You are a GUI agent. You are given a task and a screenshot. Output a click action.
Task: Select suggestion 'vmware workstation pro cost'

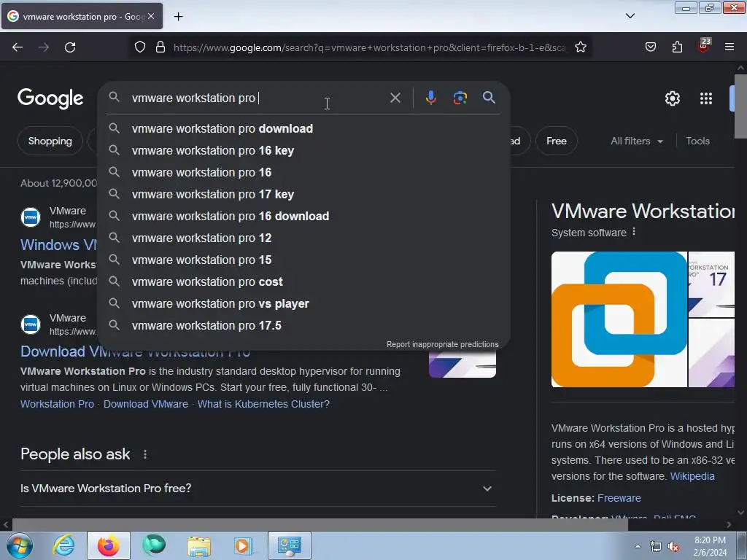click(304, 282)
